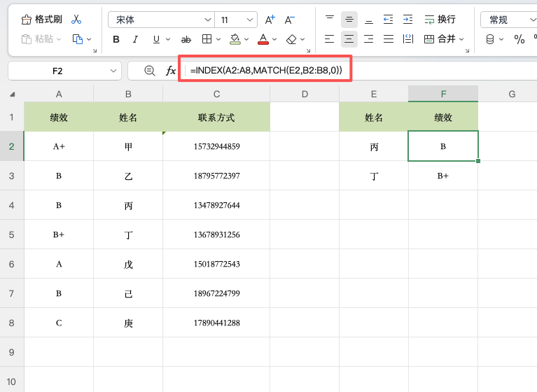Click header cell 联系方式

216,118
